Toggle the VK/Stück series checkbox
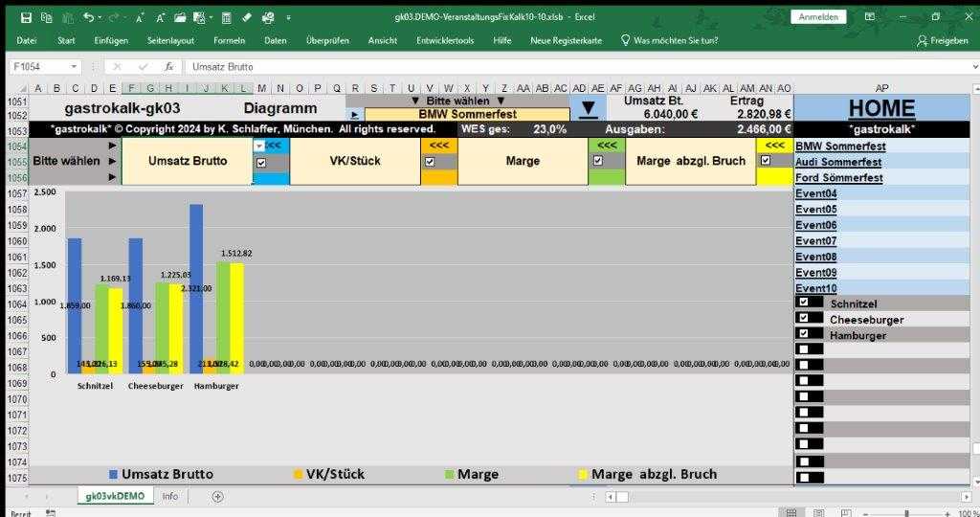 click(x=428, y=162)
